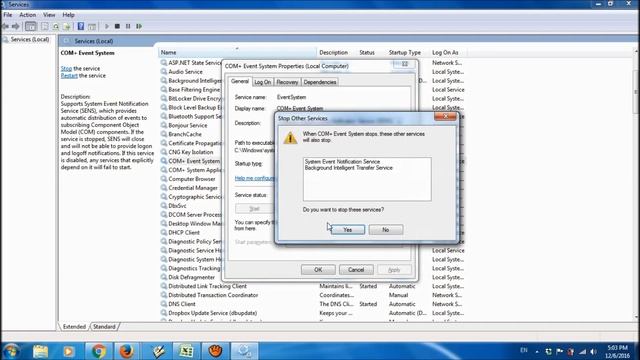Image resolution: width=640 pixels, height=360 pixels.
Task: Open Google Chrome from the taskbar
Action: pos(98,351)
